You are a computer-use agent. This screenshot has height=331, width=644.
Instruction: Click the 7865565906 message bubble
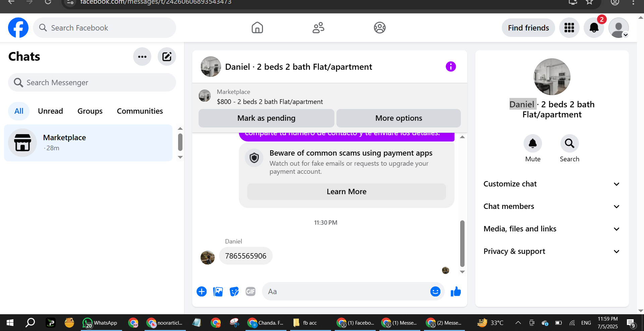[246, 256]
